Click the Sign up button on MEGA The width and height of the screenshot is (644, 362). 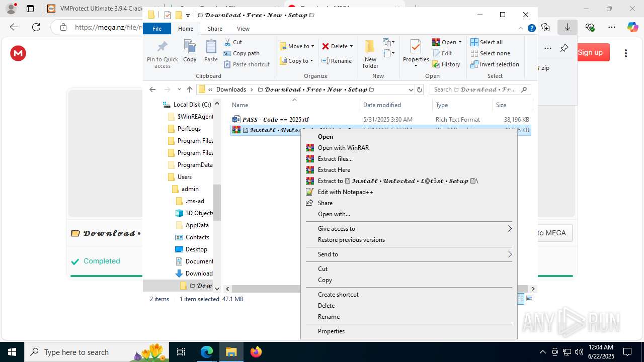point(591,52)
